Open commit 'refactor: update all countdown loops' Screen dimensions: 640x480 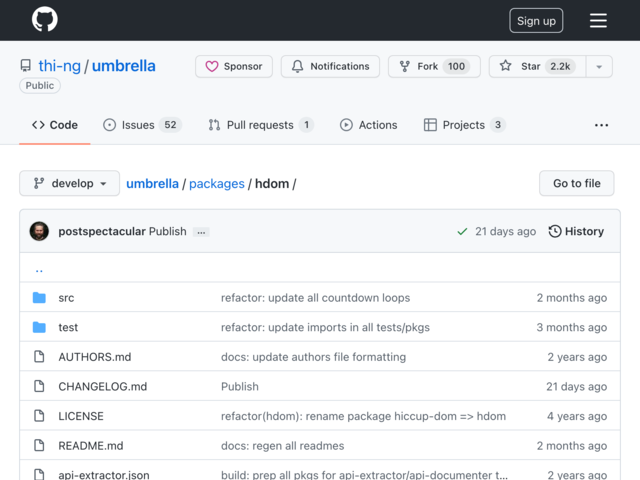(316, 298)
